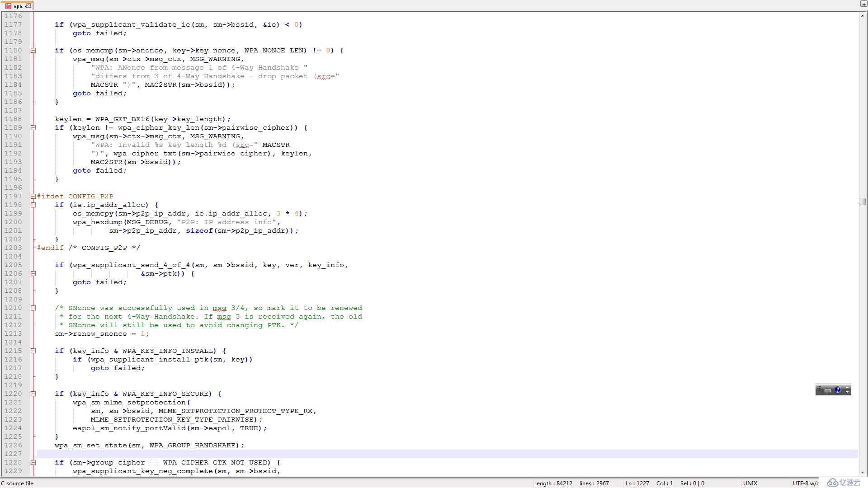Click the 'Col : 1' status entry
Image resolution: width=868 pixels, height=488 pixels.
coord(665,483)
